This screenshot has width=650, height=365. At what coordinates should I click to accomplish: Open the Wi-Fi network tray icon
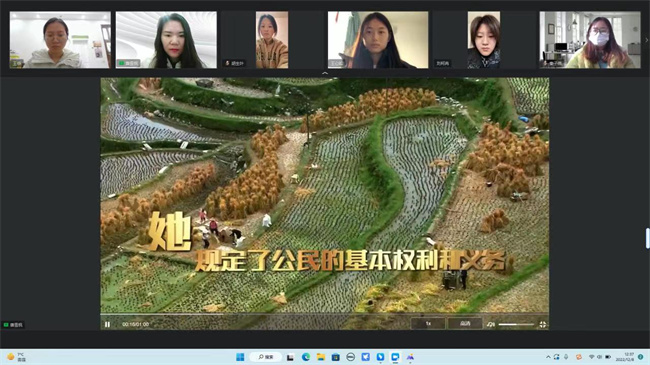pos(592,357)
